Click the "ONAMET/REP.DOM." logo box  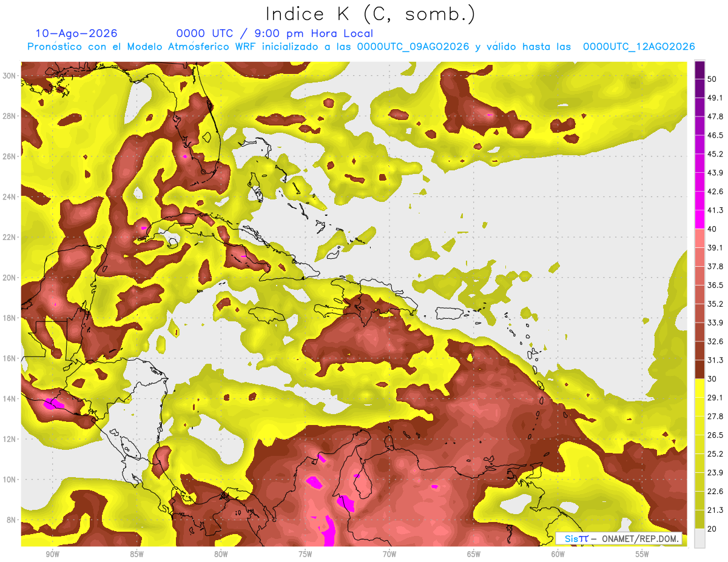[619, 538]
